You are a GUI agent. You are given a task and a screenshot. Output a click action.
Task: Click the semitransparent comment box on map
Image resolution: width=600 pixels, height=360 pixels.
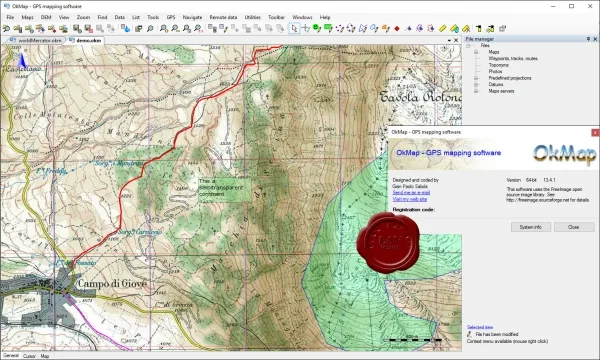coord(225,189)
